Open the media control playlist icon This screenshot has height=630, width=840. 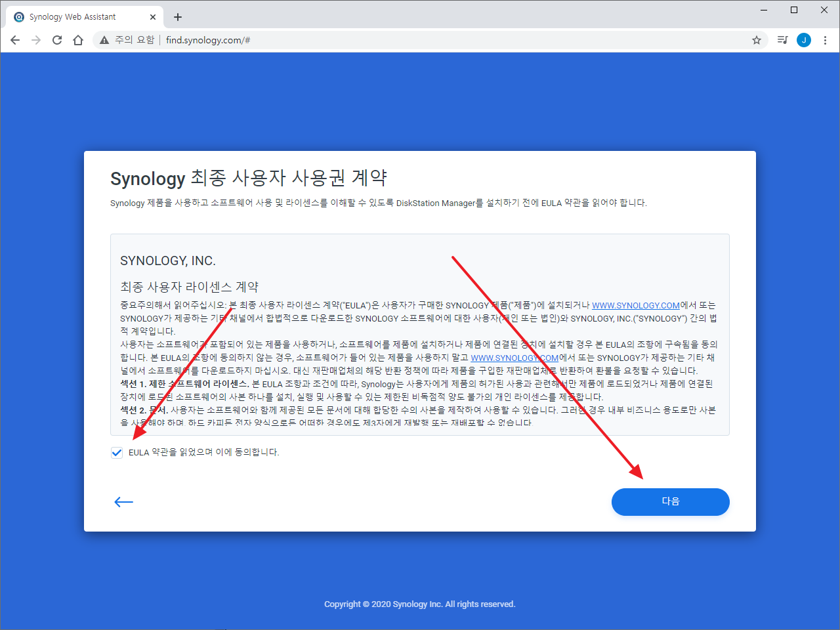point(782,40)
